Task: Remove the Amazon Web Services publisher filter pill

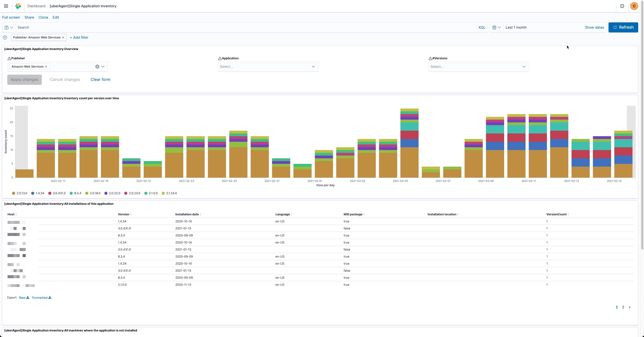Action: pyautogui.click(x=63, y=37)
